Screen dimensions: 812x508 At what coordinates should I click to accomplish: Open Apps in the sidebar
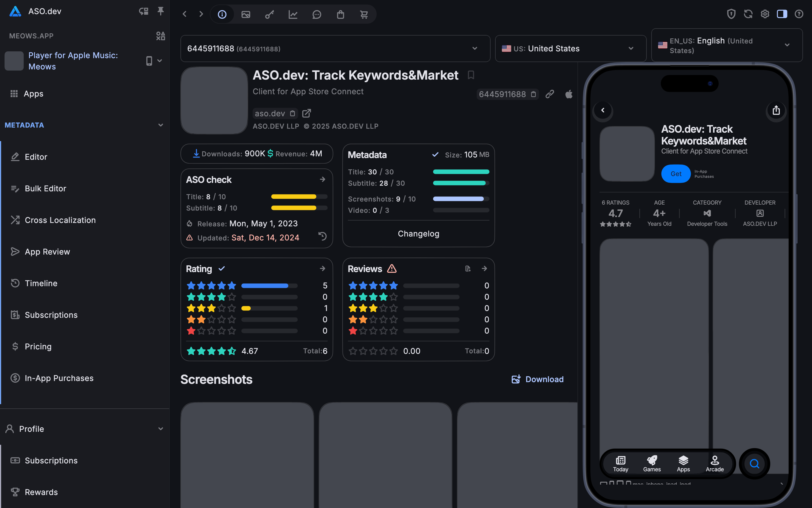point(85,94)
